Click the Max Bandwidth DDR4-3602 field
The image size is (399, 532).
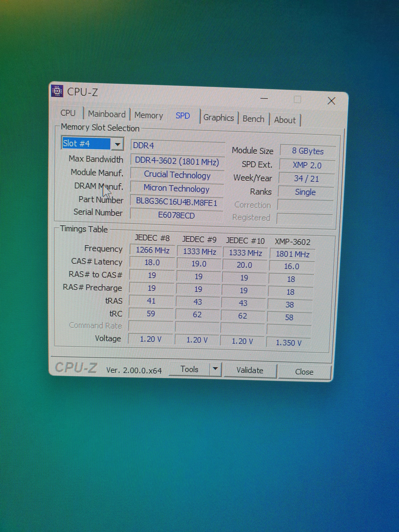coord(177,161)
